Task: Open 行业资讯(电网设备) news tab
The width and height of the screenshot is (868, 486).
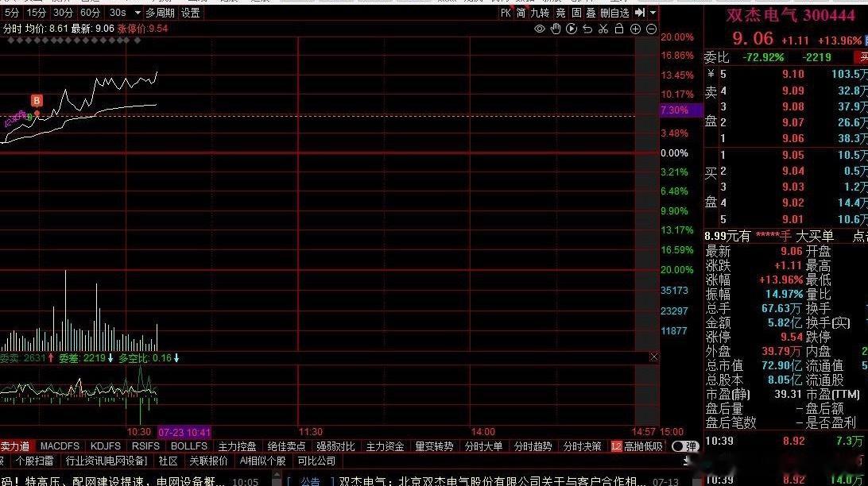Action: (107, 461)
